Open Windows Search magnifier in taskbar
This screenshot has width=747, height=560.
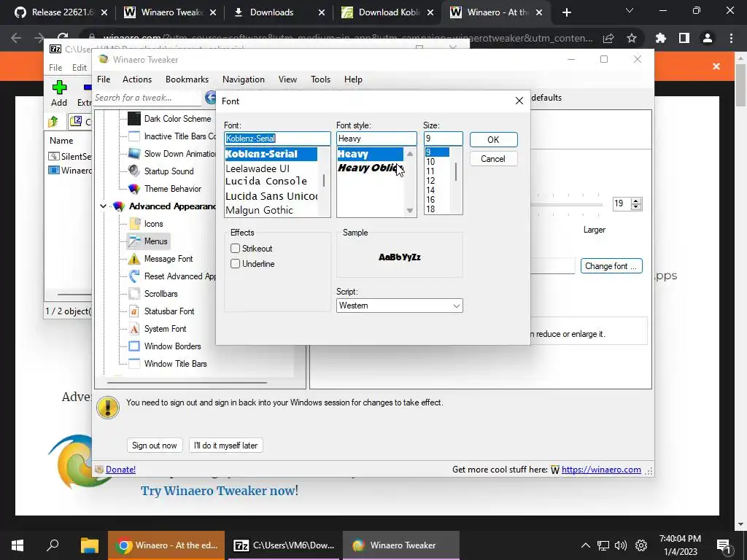53,545
